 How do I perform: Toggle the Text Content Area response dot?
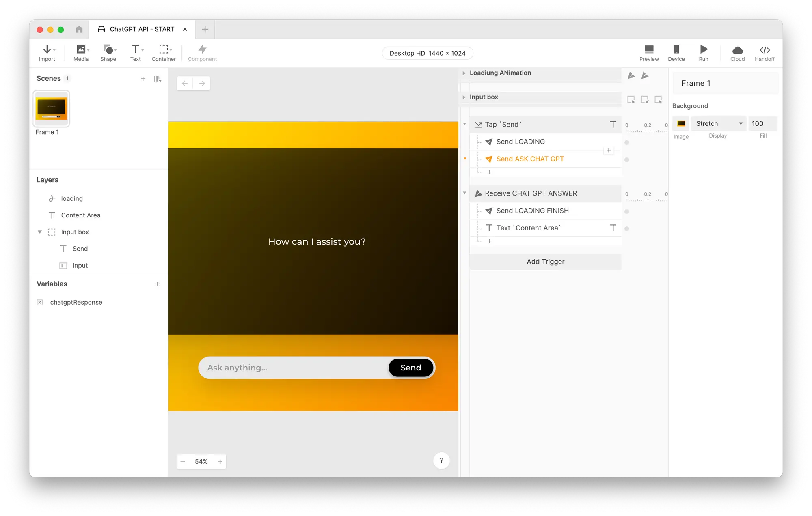point(627,229)
